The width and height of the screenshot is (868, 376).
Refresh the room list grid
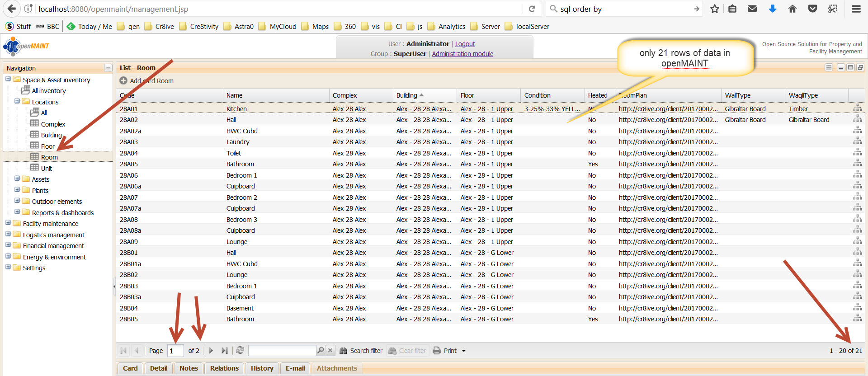[x=240, y=350]
